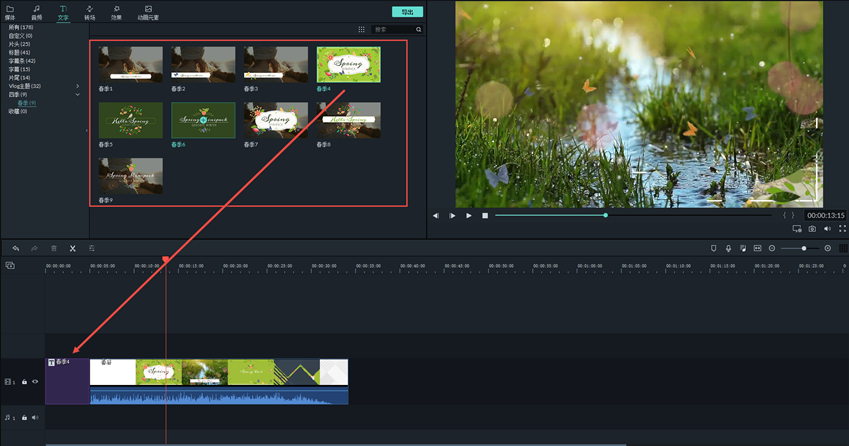Collapse the 四季 category chevron
This screenshot has height=446, width=849.
[78, 94]
